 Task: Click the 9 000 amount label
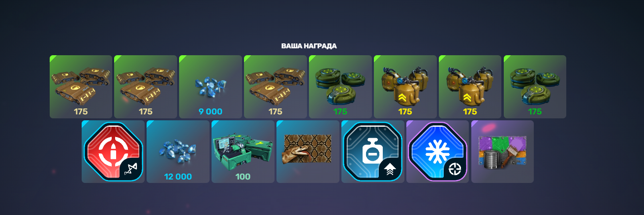[x=211, y=111]
